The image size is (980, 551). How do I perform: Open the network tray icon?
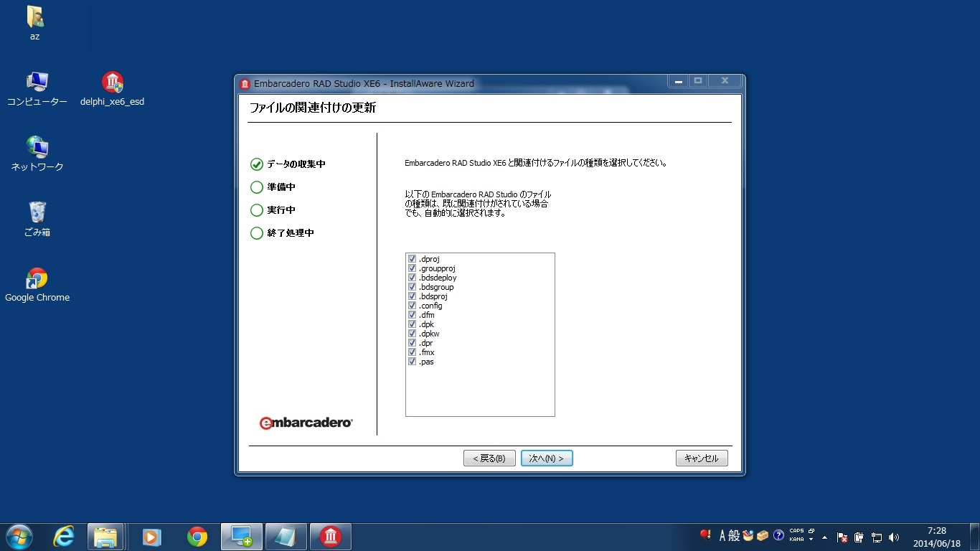pos(876,537)
